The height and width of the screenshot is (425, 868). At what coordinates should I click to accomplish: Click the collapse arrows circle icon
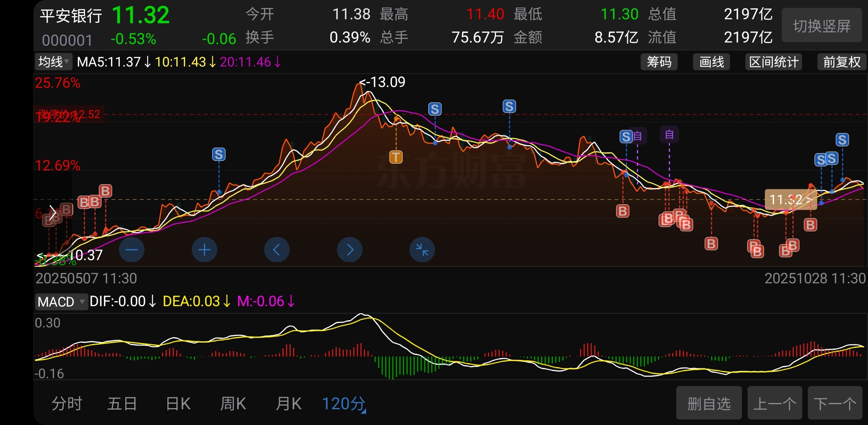pos(422,250)
